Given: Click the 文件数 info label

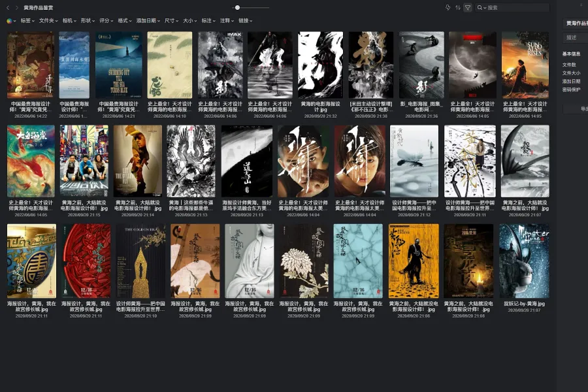Looking at the screenshot, I should (x=569, y=65).
